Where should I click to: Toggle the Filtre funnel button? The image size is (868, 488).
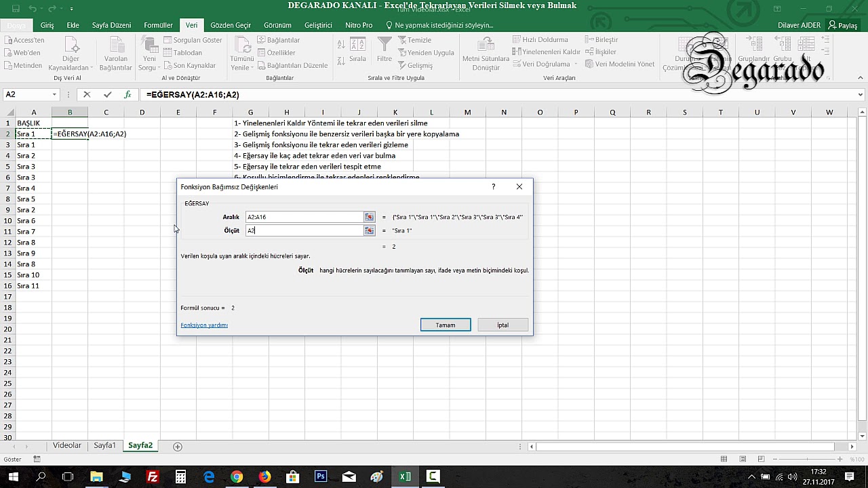(x=384, y=50)
